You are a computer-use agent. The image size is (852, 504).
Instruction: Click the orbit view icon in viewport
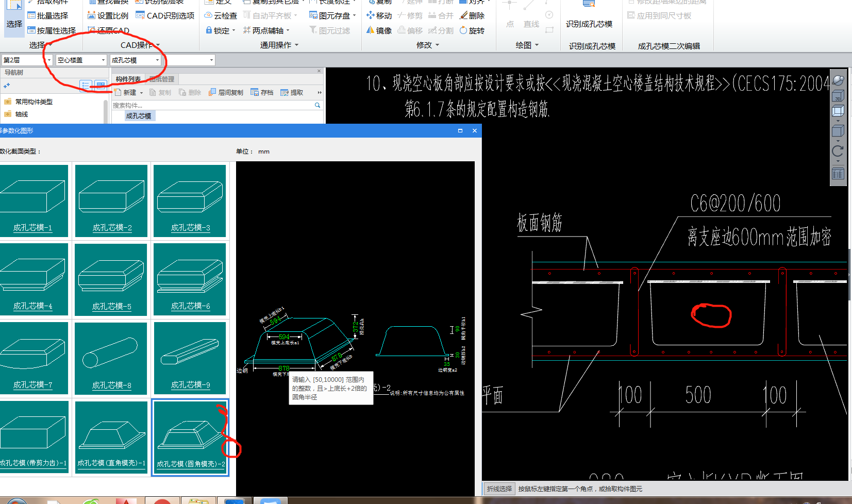point(838,80)
